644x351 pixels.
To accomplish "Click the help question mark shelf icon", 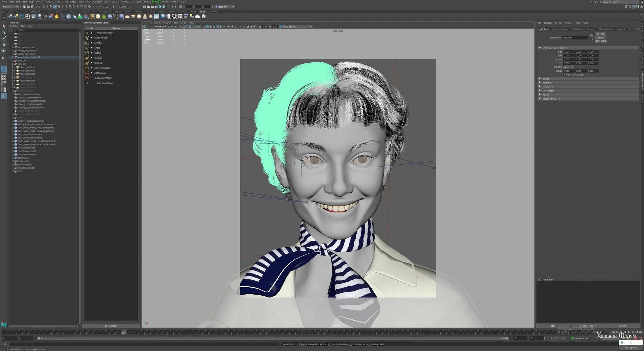I will (203, 16).
